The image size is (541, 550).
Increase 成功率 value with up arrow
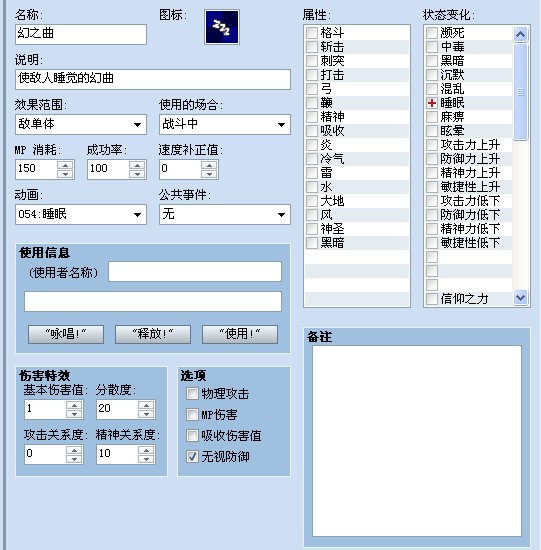[x=137, y=165]
